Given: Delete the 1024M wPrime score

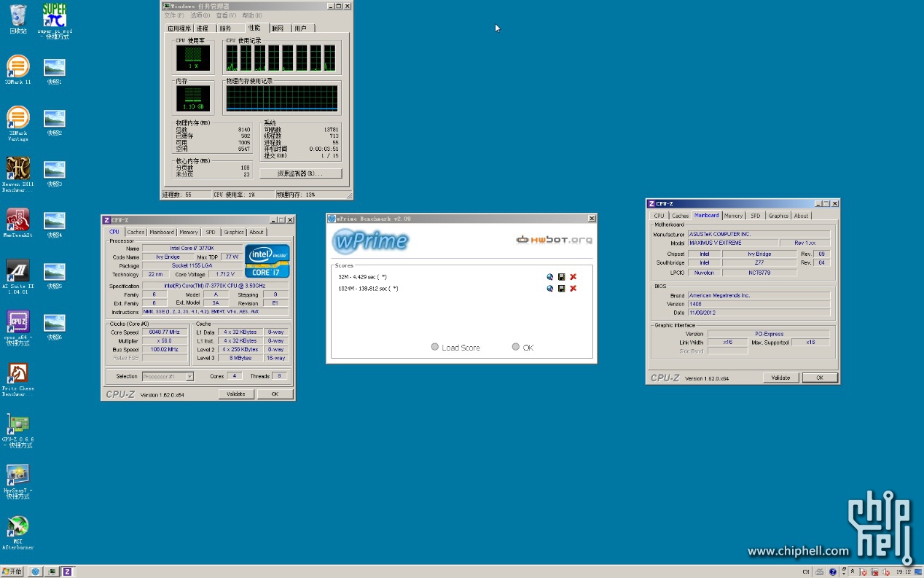Looking at the screenshot, I should pos(573,289).
